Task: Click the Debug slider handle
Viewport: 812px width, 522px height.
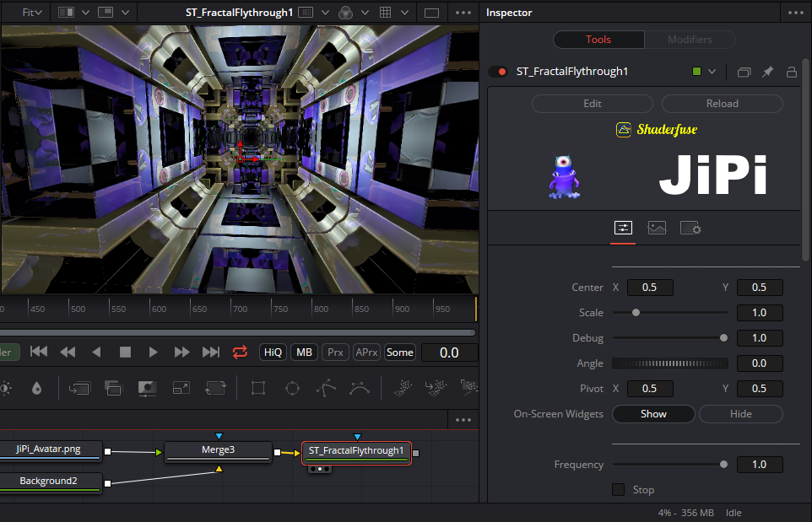Action: pyautogui.click(x=723, y=338)
